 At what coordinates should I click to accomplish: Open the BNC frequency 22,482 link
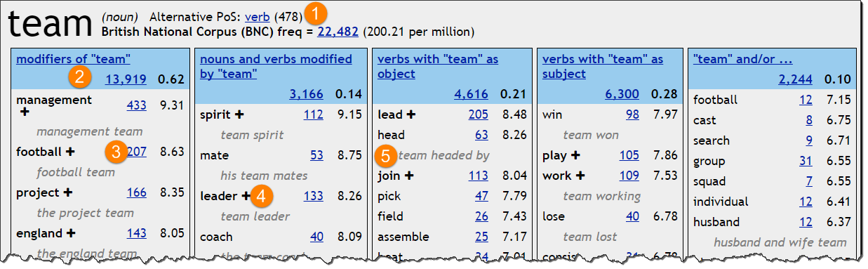[x=338, y=32]
